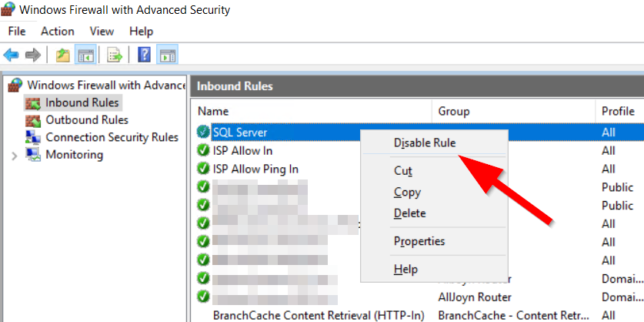Select BranchCache Content Retrieval (HTTP-In) rule
The height and width of the screenshot is (322, 644).
click(319, 315)
